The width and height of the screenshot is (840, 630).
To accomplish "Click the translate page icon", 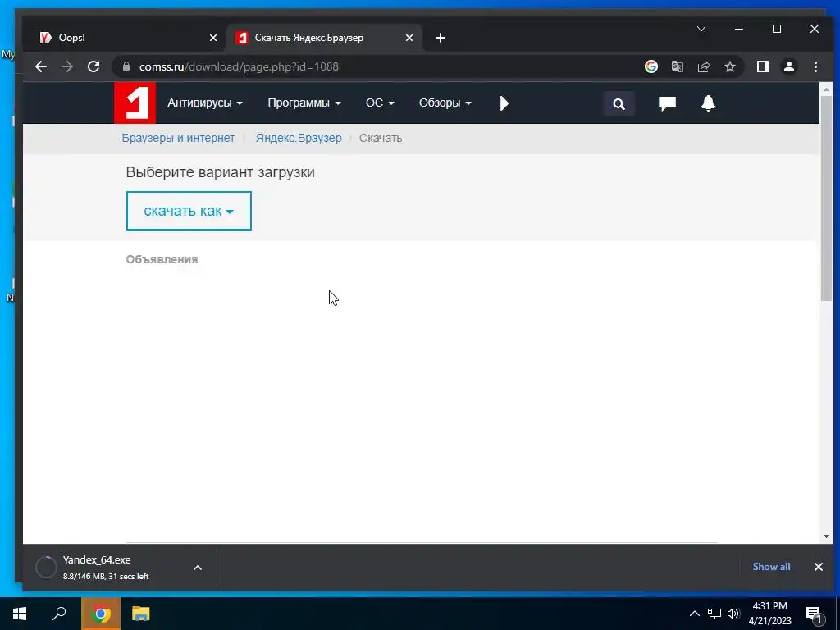I will tap(677, 66).
